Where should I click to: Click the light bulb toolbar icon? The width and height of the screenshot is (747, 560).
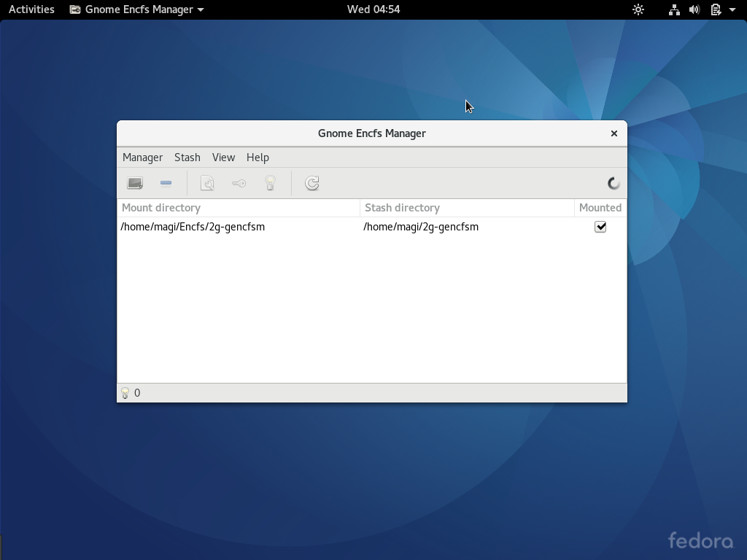270,183
